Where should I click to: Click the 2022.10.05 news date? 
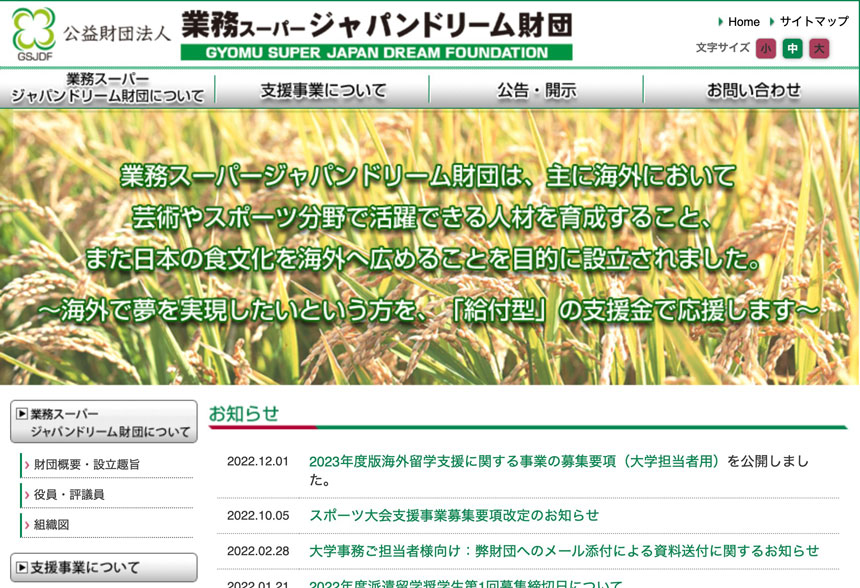[x=258, y=516]
